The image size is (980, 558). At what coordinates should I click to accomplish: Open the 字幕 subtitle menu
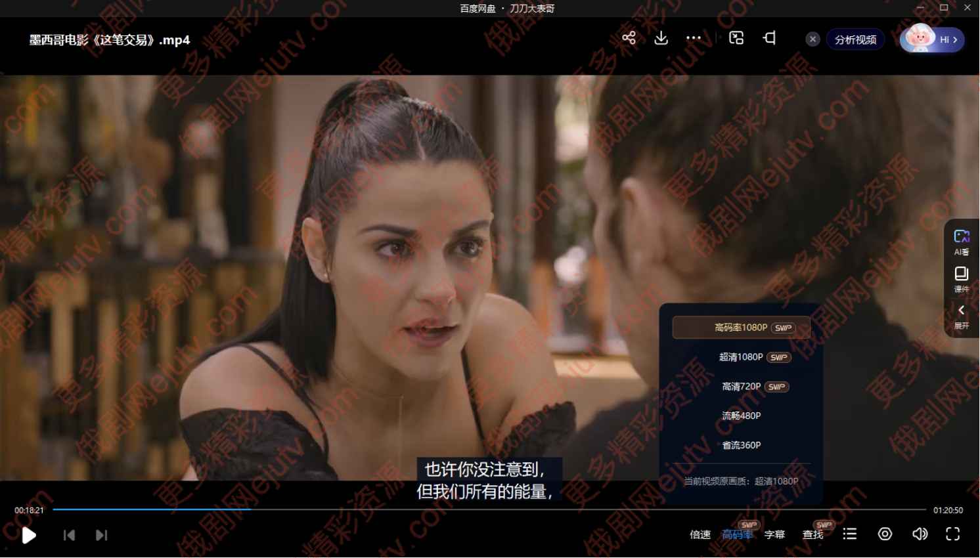pos(775,534)
